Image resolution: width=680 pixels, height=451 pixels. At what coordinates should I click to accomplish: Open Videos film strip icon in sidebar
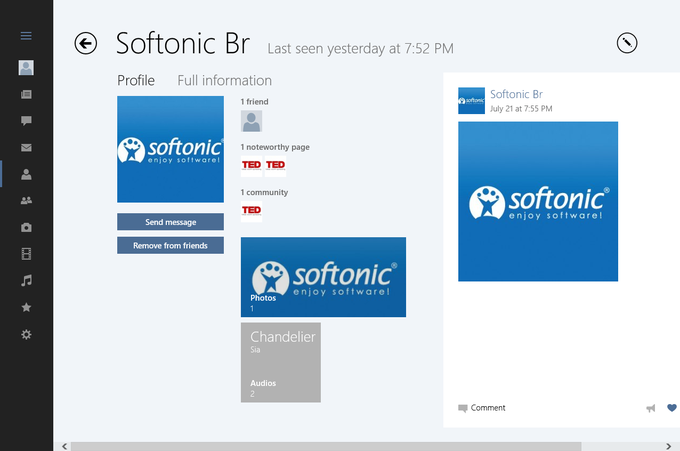tap(26, 254)
